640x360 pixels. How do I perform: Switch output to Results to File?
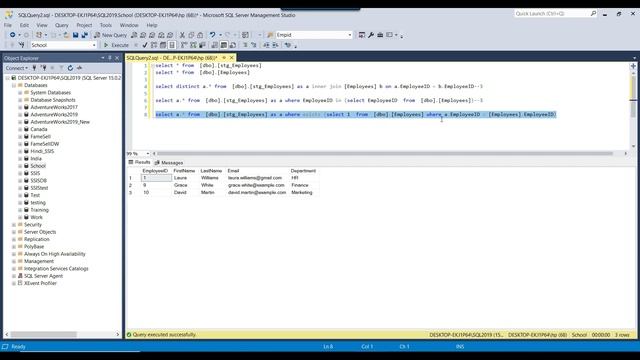(233, 45)
